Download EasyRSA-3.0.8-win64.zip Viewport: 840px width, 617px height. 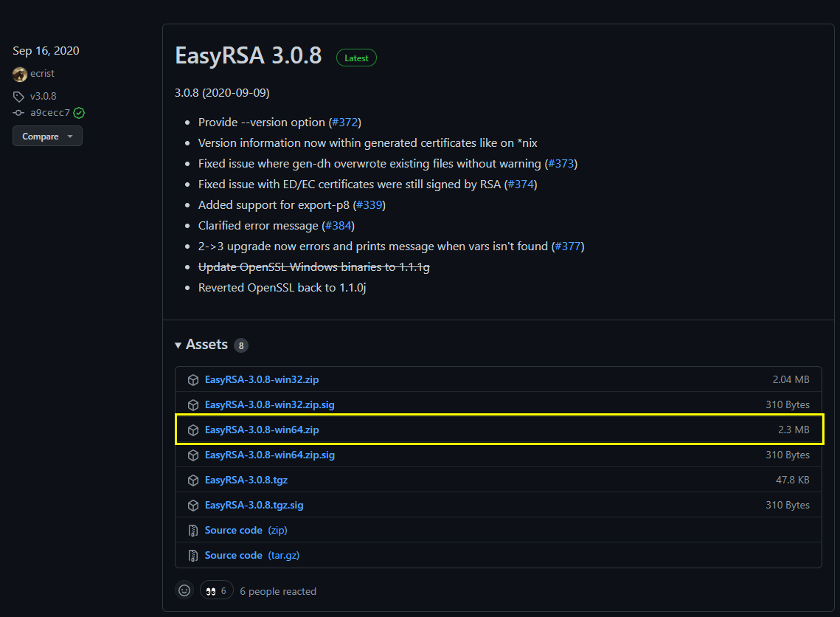pyautogui.click(x=262, y=430)
